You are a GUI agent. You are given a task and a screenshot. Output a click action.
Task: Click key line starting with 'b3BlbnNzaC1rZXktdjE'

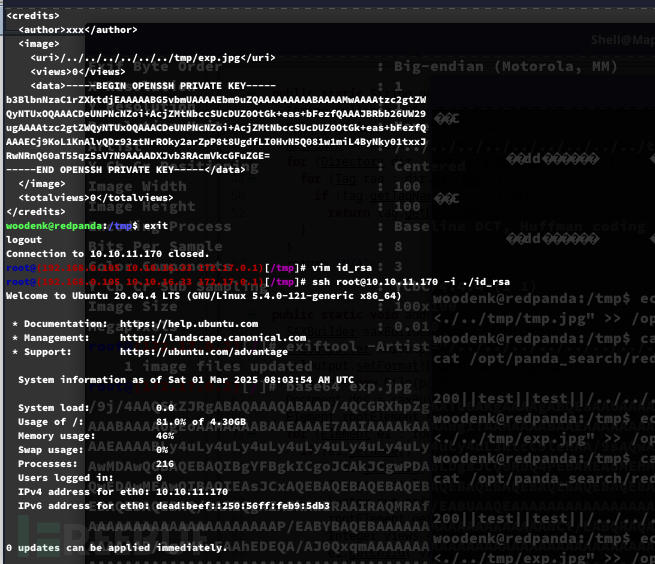point(216,100)
